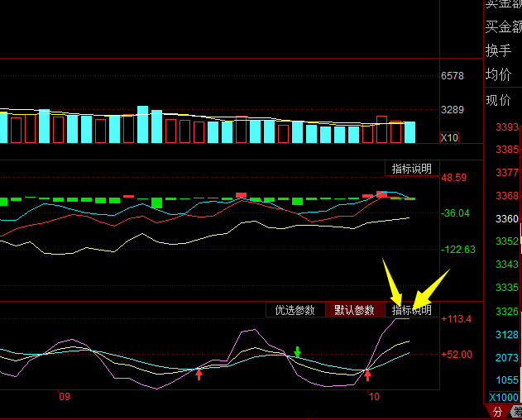The height and width of the screenshot is (420, 522).
Task: Select the rightmost cyan volume bar
Action: point(409,132)
